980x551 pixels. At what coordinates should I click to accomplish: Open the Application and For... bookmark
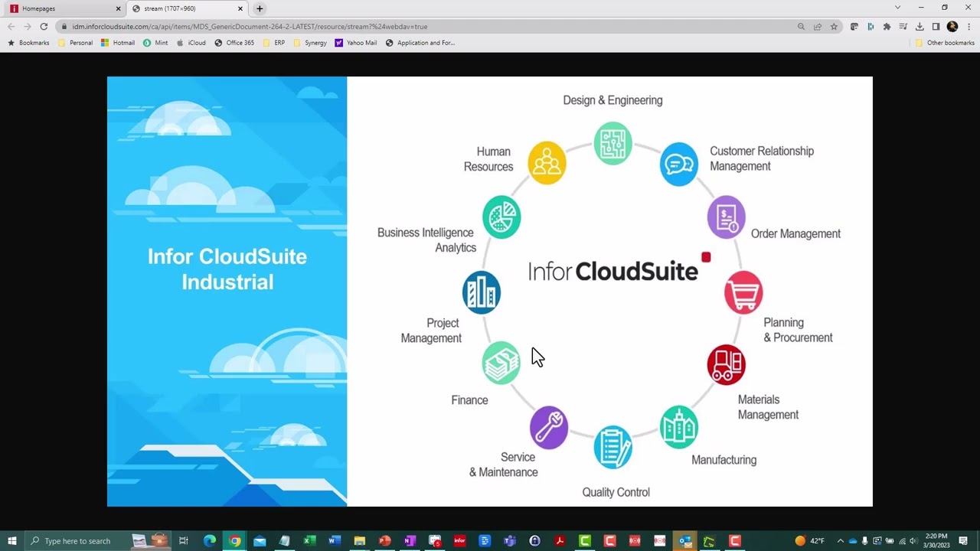pos(420,43)
